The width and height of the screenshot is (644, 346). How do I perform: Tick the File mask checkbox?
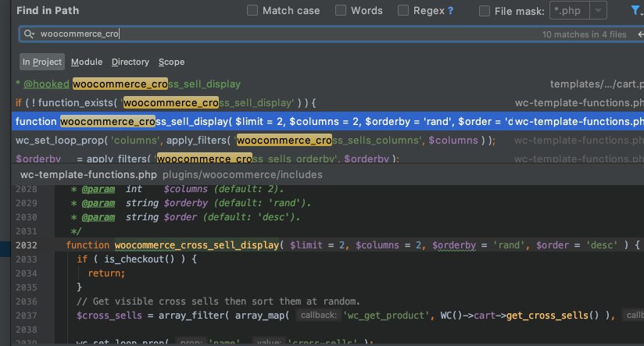pos(485,11)
